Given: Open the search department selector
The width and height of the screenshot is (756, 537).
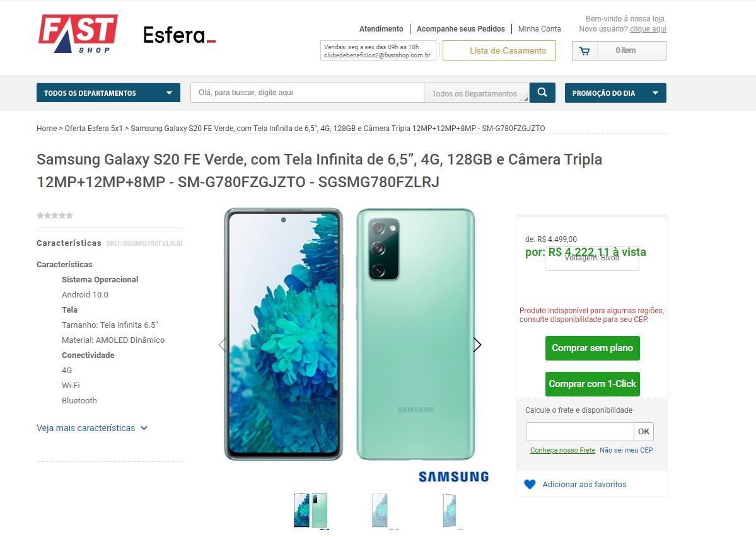Looking at the screenshot, I should (x=476, y=93).
